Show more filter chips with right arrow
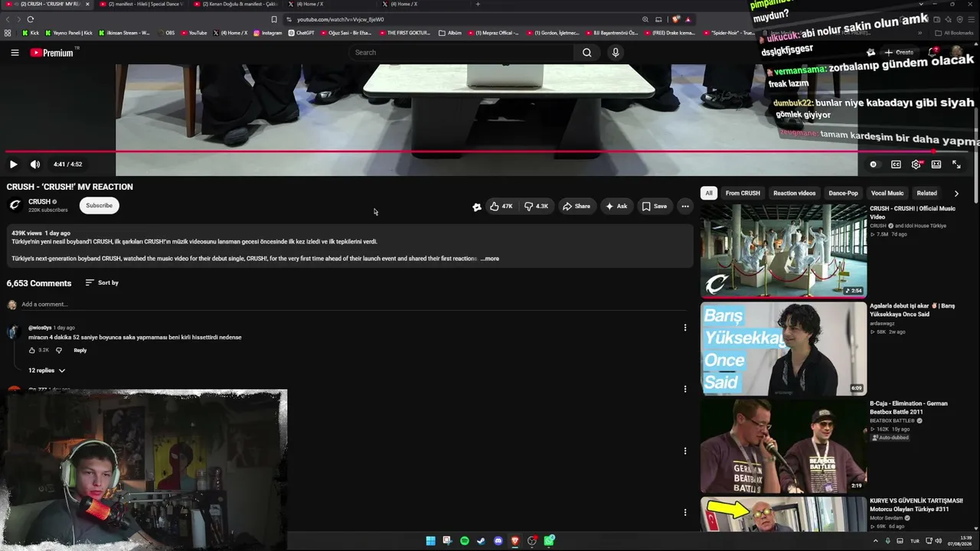 pos(956,194)
